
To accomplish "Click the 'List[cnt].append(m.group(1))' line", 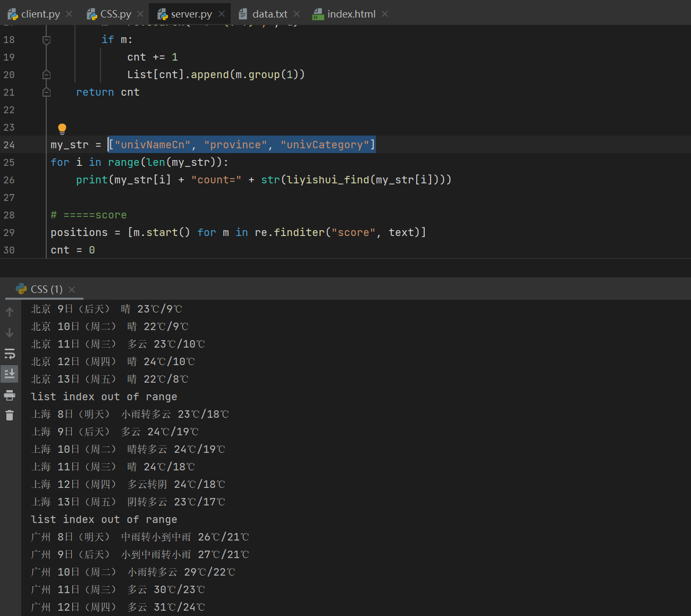I will pyautogui.click(x=216, y=75).
